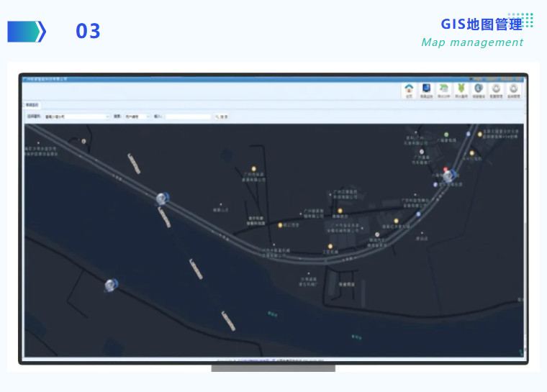This screenshot has height=392, width=547.
Task: Click the first gray gear toolbar icon
Action: (x=496, y=89)
